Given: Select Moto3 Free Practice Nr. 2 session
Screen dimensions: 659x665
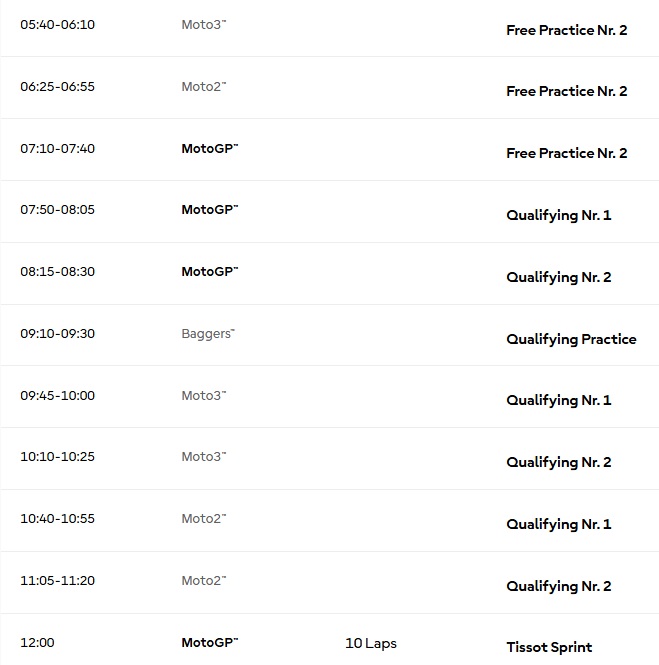Looking at the screenshot, I should point(567,31).
